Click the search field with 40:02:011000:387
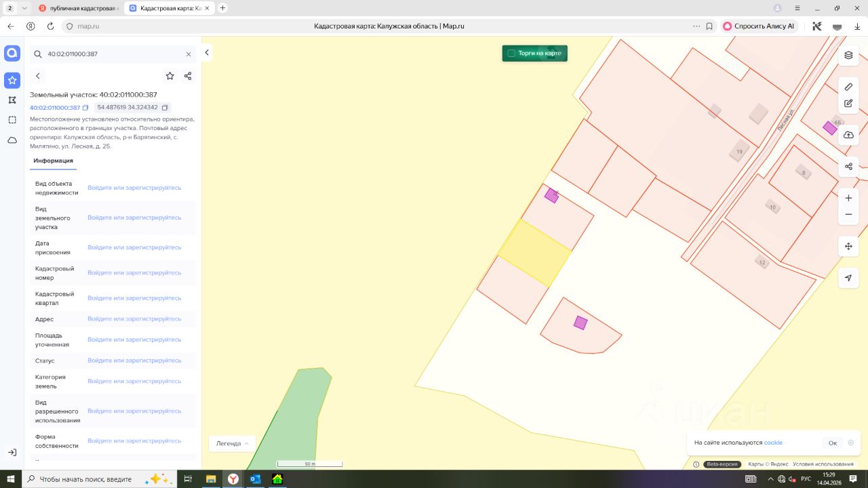This screenshot has height=488, width=868. click(114, 54)
